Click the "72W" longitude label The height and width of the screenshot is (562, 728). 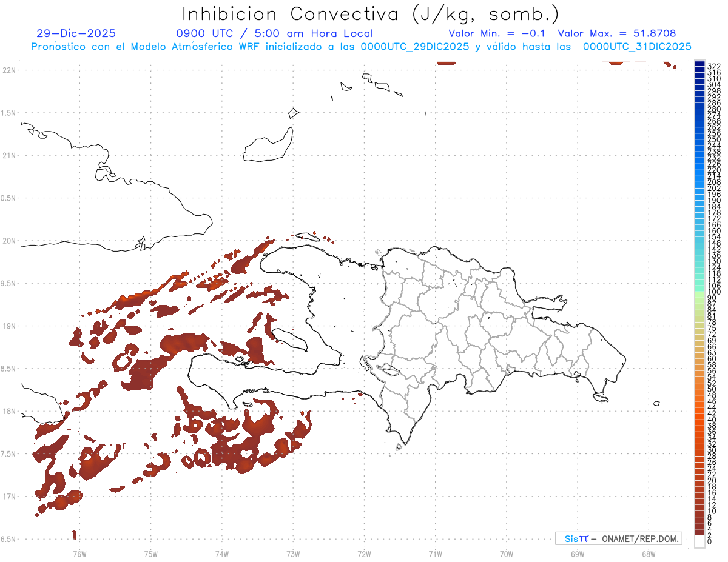coord(364,554)
